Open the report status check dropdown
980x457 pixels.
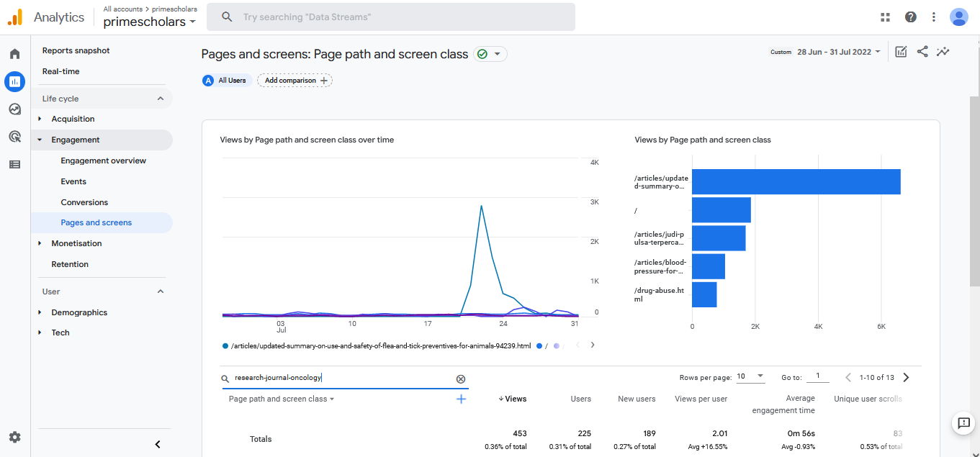[x=490, y=54]
